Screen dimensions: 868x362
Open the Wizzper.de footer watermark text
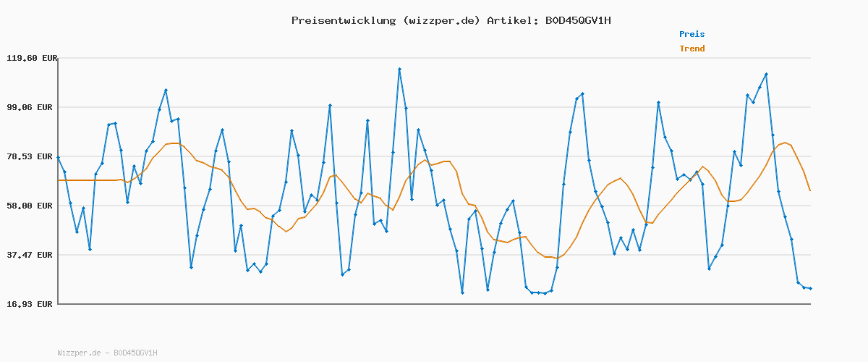pyautogui.click(x=107, y=353)
